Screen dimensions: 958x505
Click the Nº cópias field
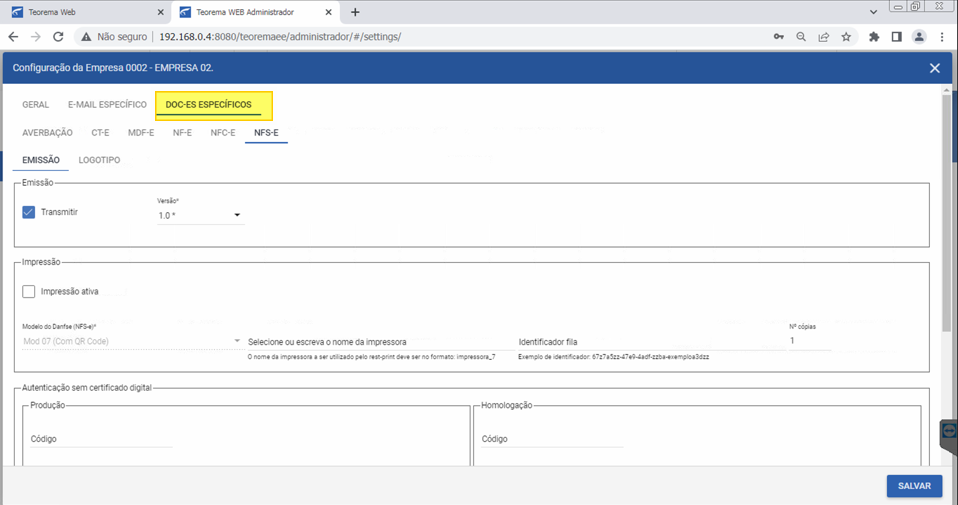[x=810, y=341]
